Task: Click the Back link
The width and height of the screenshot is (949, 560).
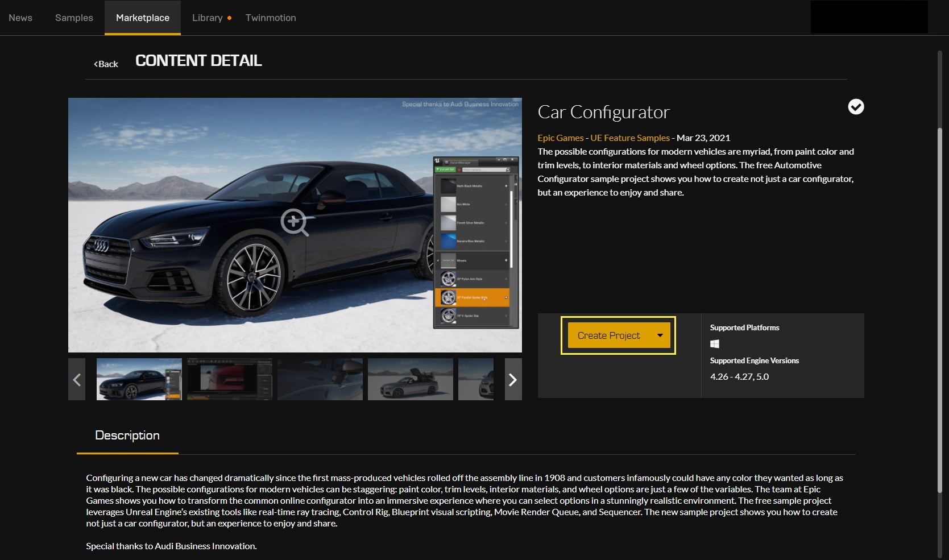Action: click(x=106, y=64)
